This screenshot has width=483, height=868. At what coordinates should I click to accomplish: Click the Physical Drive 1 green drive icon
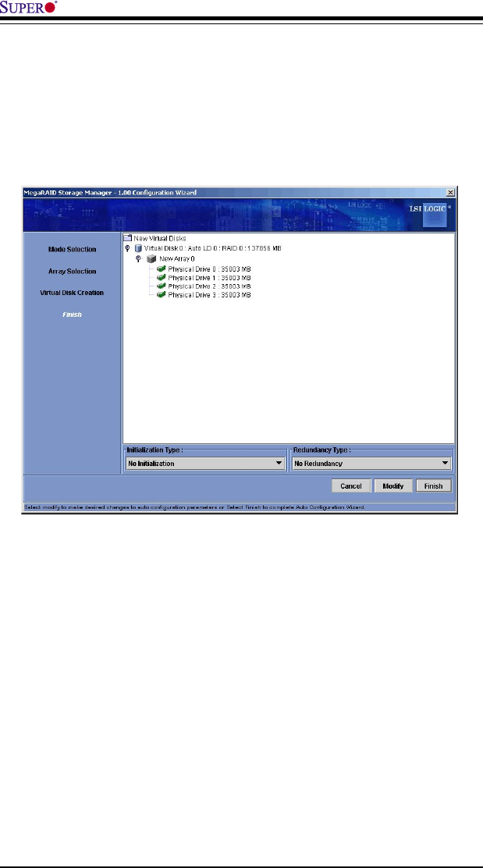[x=162, y=277]
